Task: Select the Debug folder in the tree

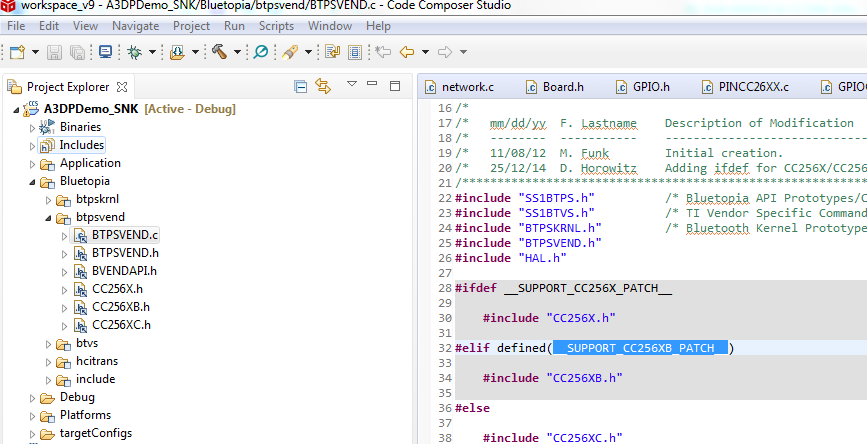Action: [77, 397]
